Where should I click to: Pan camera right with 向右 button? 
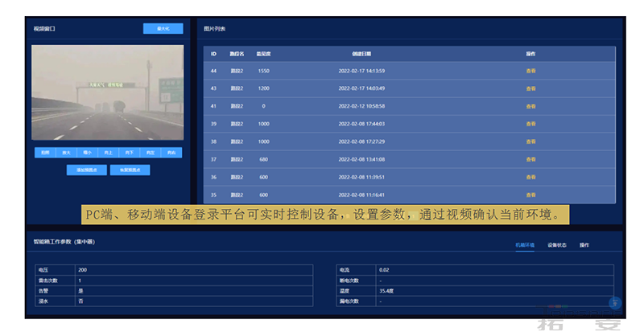(x=171, y=153)
